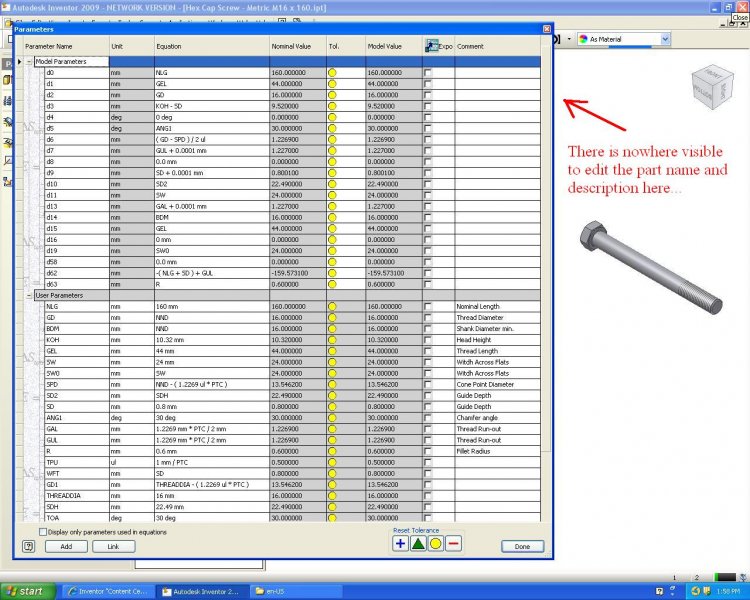This screenshot has width=750, height=600.
Task: Click the Parameters dialog vertical scrollbar
Action: coord(546,249)
